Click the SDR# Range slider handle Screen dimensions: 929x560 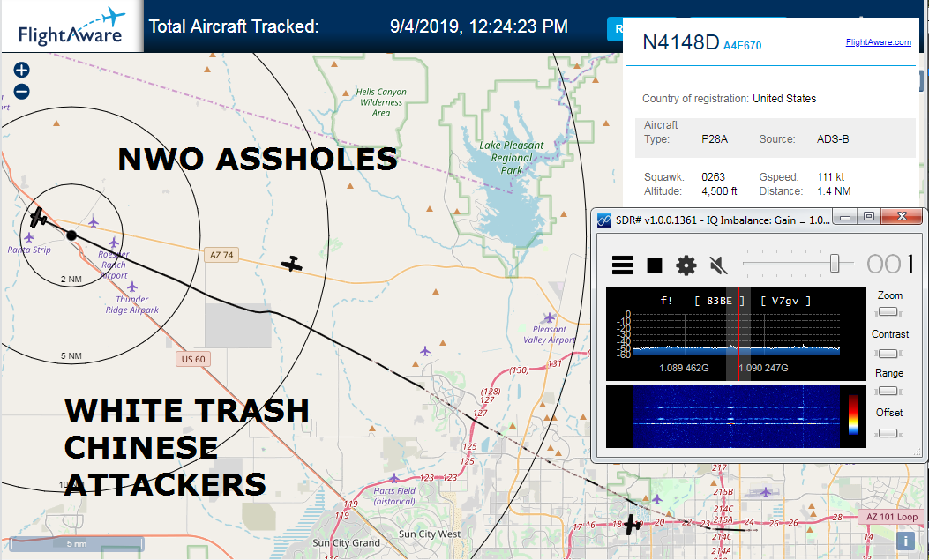888,391
